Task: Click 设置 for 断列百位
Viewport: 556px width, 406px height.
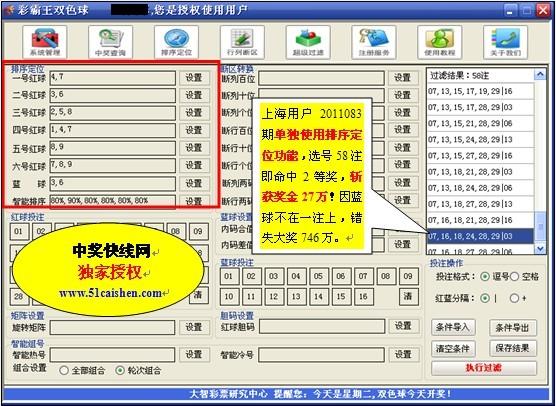Action: point(403,78)
